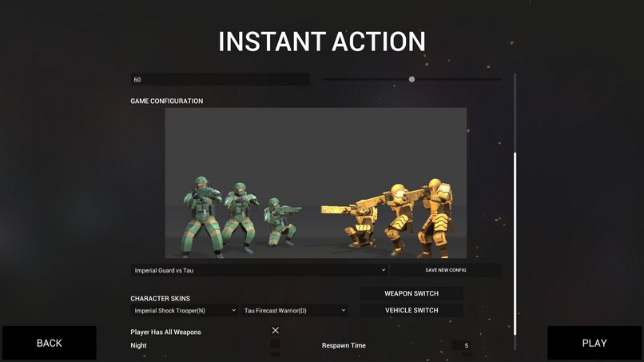Open the VEHICLE SWITCH menu

pyautogui.click(x=411, y=310)
